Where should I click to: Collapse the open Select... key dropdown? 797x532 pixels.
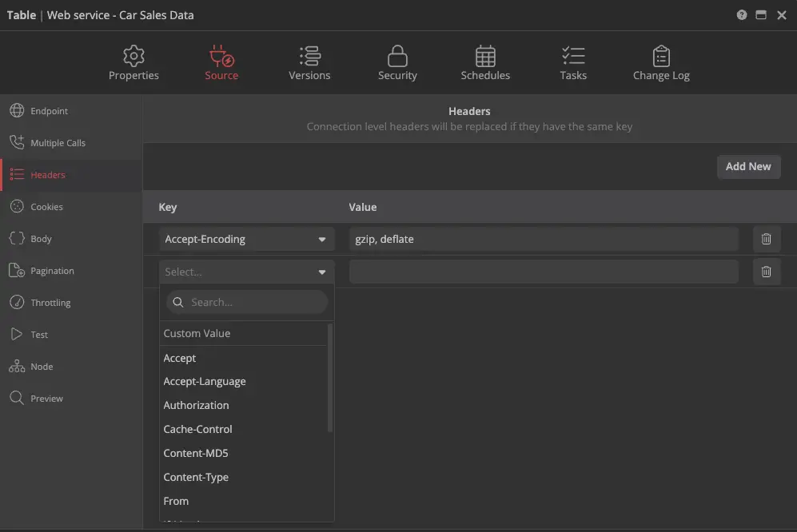[x=321, y=272]
